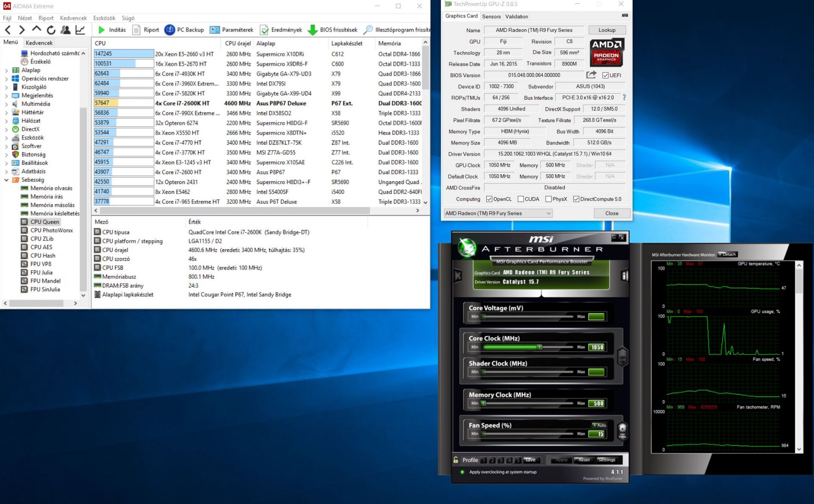Click the Afterburner info side button

[624, 276]
